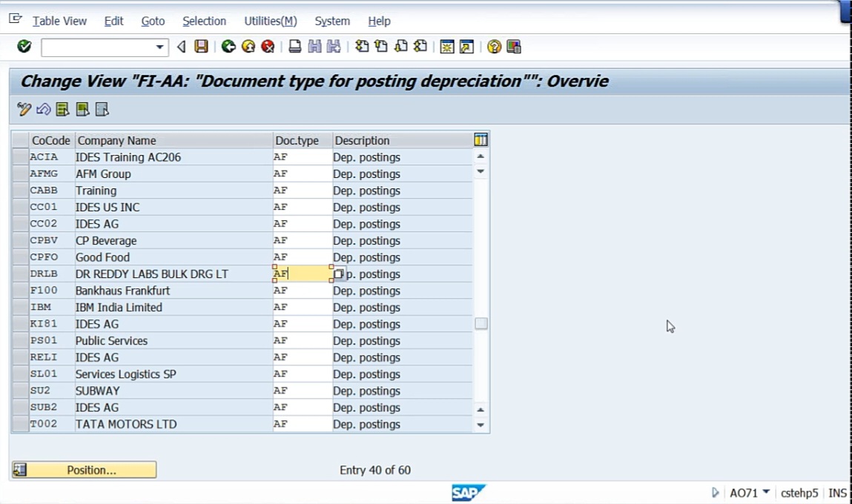The image size is (852, 504).
Task: Click the INS insert mode indicator in status bar
Action: tap(837, 493)
